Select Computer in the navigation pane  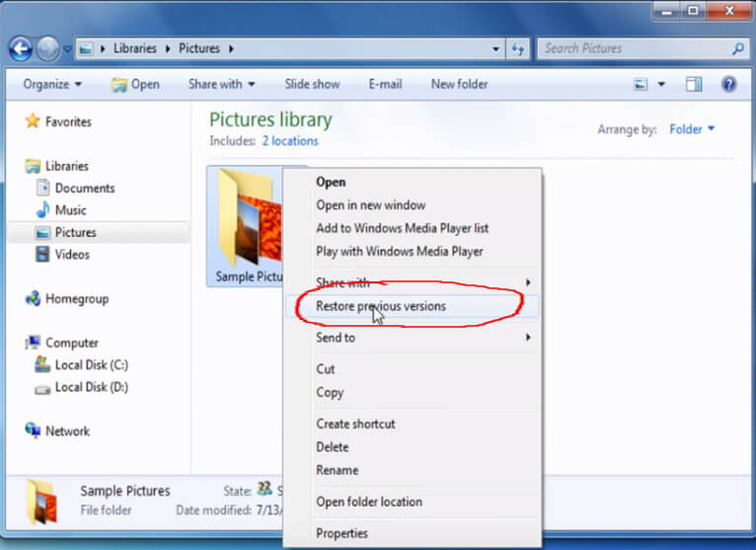72,344
